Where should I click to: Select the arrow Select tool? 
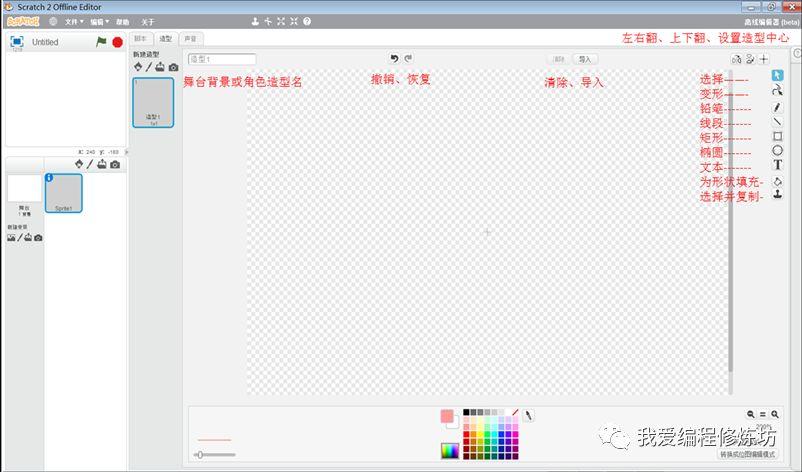coord(777,75)
